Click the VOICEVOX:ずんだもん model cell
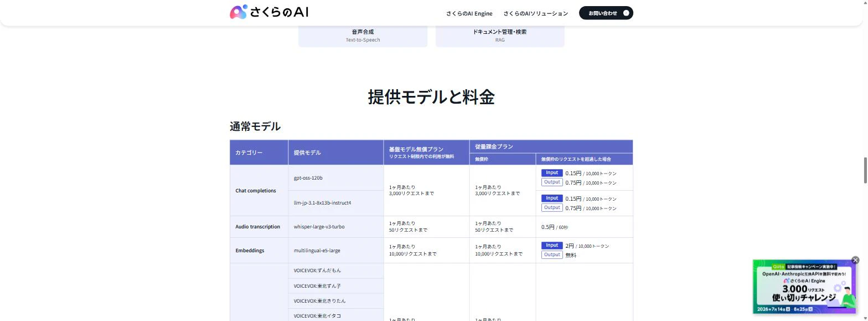The height and width of the screenshot is (321, 868). [335, 271]
